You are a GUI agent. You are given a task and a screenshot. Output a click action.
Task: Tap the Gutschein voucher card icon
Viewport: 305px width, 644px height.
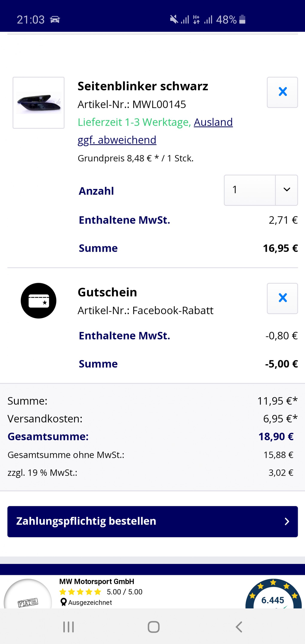point(38,301)
